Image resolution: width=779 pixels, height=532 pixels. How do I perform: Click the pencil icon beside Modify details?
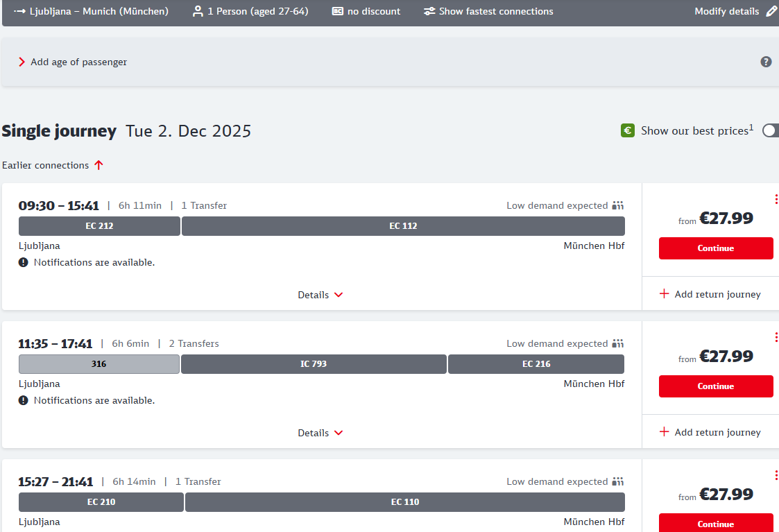[x=771, y=11]
